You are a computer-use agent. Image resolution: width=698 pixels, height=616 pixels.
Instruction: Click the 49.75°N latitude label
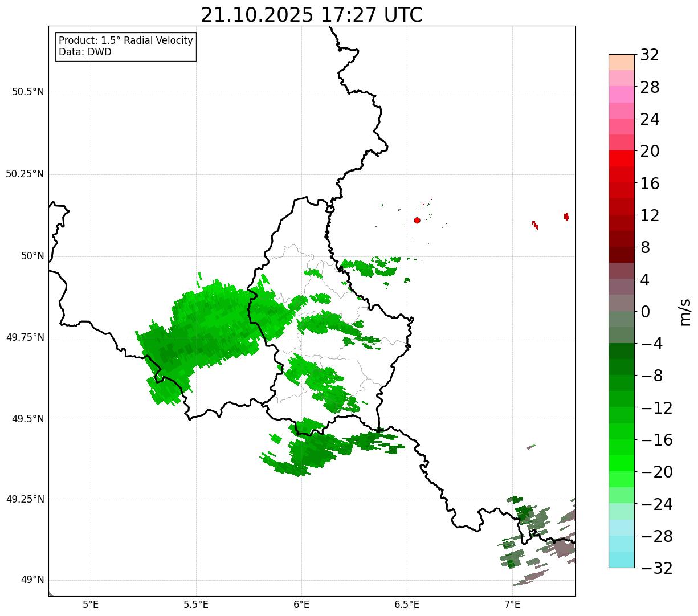click(x=25, y=337)
